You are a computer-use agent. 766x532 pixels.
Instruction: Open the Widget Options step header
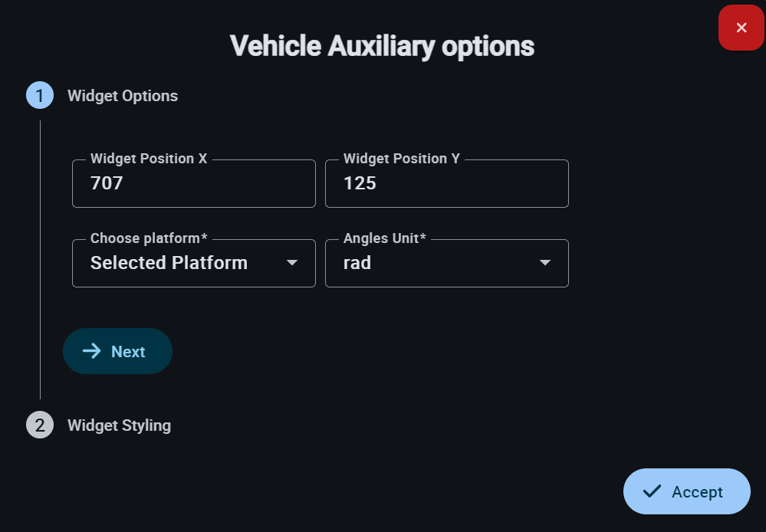tap(123, 96)
